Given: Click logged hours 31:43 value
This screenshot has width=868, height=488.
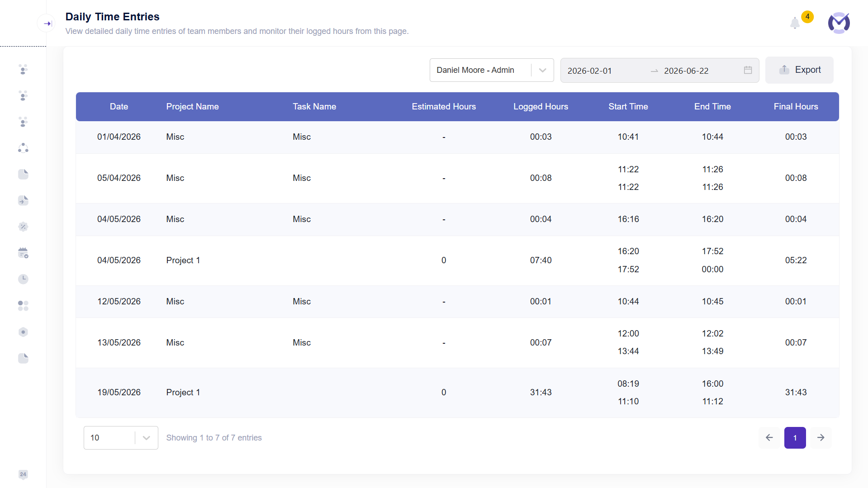Looking at the screenshot, I should 541,393.
